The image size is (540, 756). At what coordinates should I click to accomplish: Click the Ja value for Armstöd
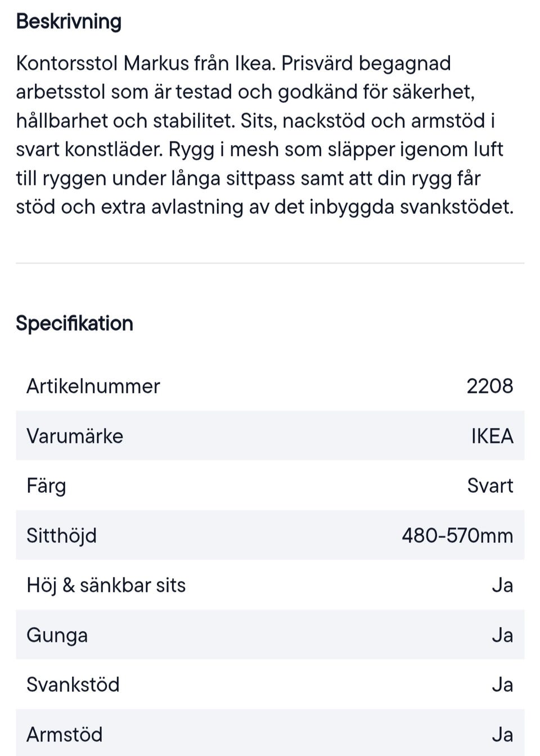[502, 735]
